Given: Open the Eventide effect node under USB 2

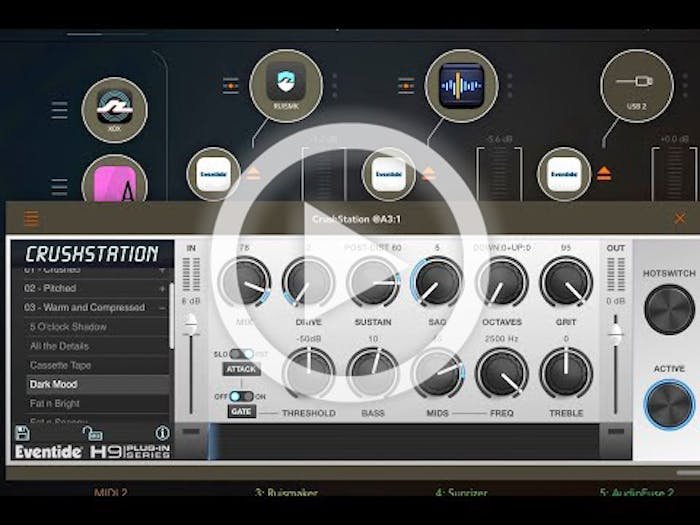Looking at the screenshot, I should click(564, 174).
